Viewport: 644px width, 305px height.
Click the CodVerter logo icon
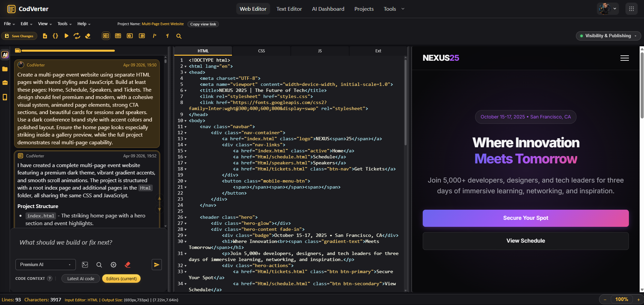(x=11, y=9)
